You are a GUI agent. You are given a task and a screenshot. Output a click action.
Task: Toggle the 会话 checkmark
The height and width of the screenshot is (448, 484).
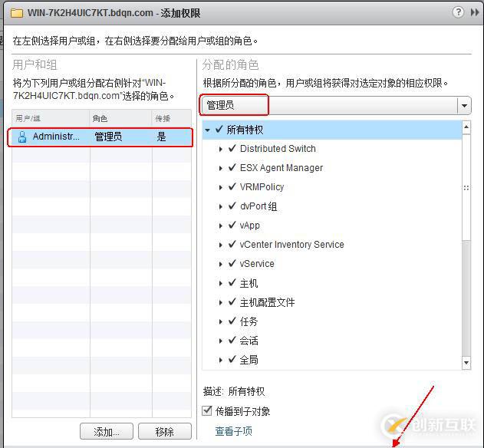point(232,340)
